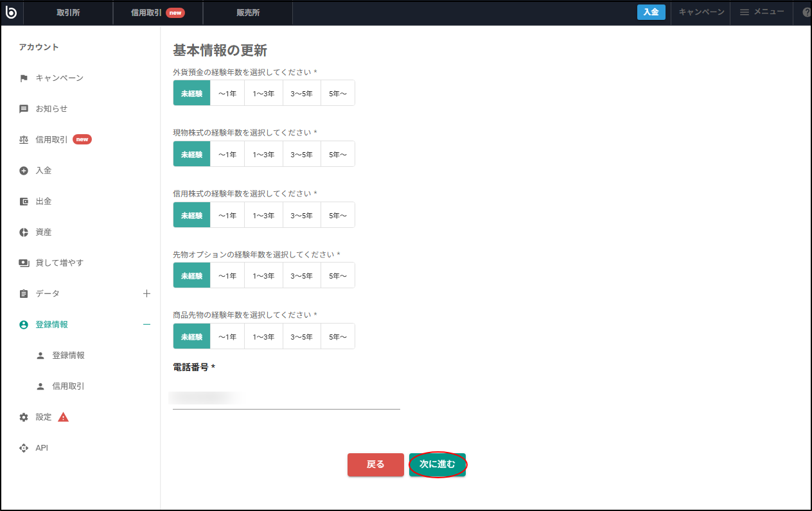Click the message icon next to お知らせ

[24, 109]
